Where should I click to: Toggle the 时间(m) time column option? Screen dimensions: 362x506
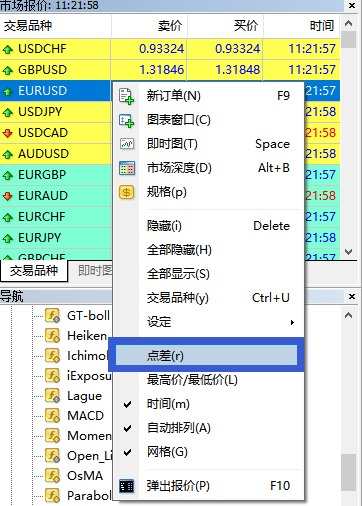pyautogui.click(x=208, y=404)
